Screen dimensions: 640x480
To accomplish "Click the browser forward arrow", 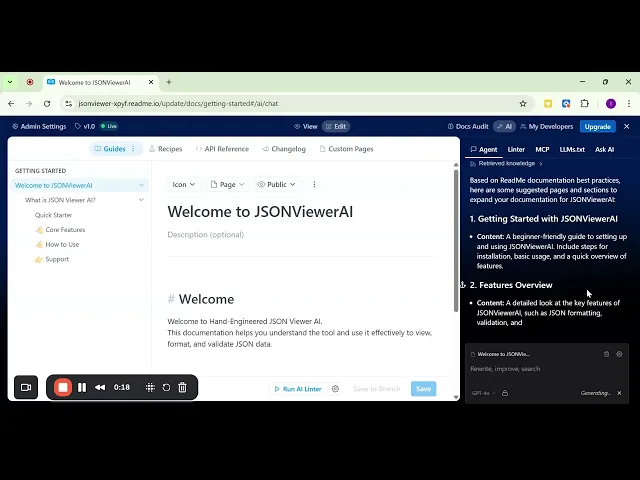I will (29, 104).
